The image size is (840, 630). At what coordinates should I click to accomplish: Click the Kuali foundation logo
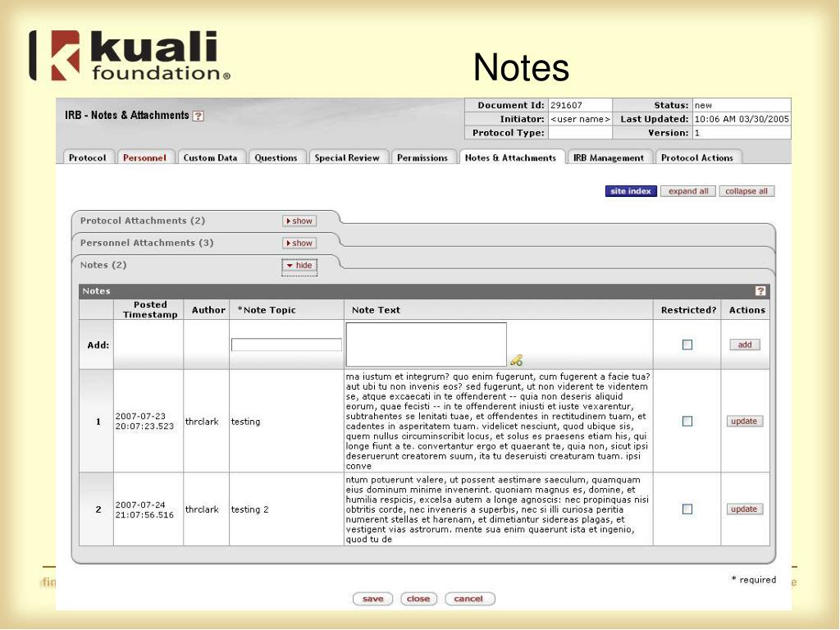(130, 56)
